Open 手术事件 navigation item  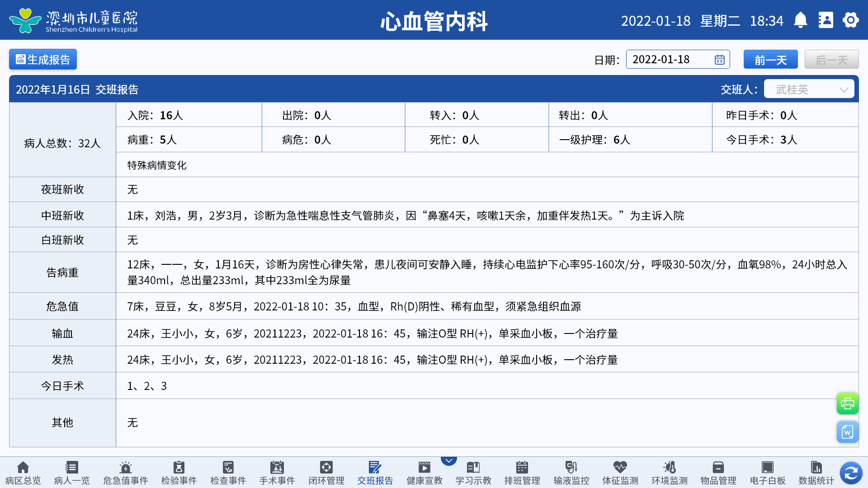tap(277, 473)
